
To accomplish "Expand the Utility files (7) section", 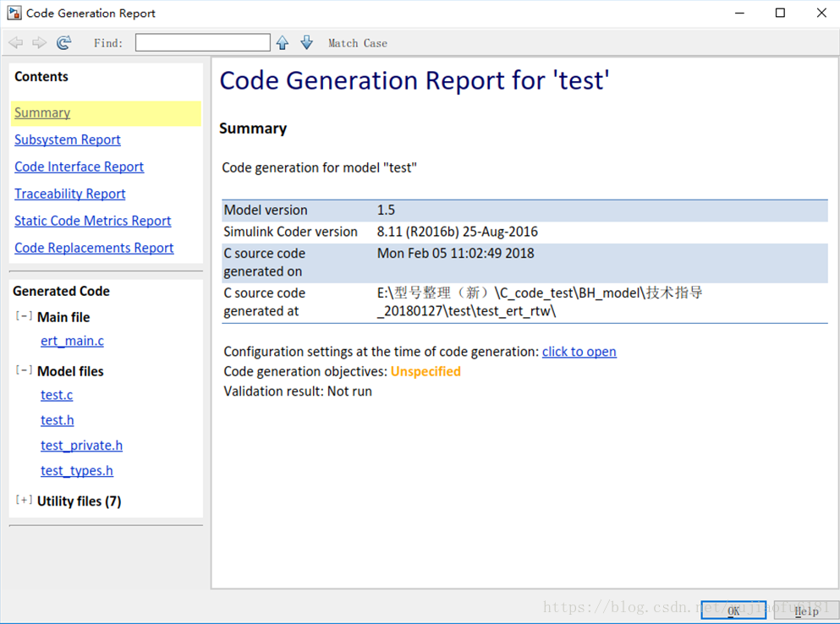I will (24, 501).
